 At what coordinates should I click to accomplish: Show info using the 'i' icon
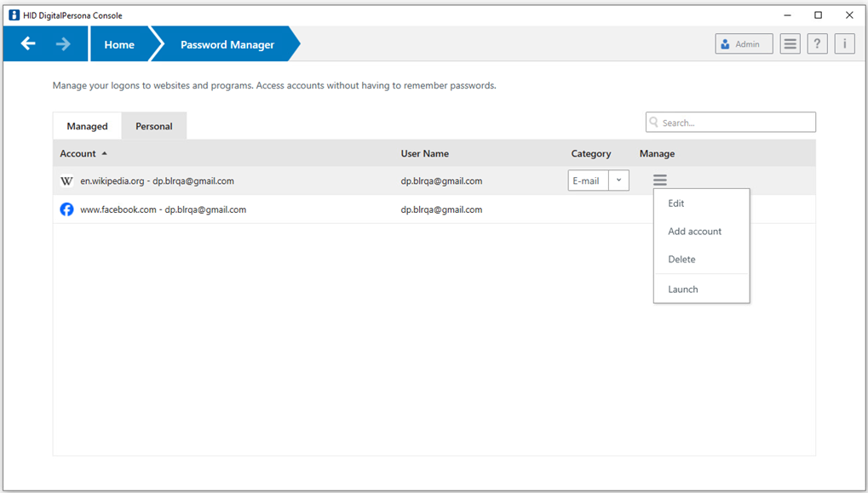point(844,44)
